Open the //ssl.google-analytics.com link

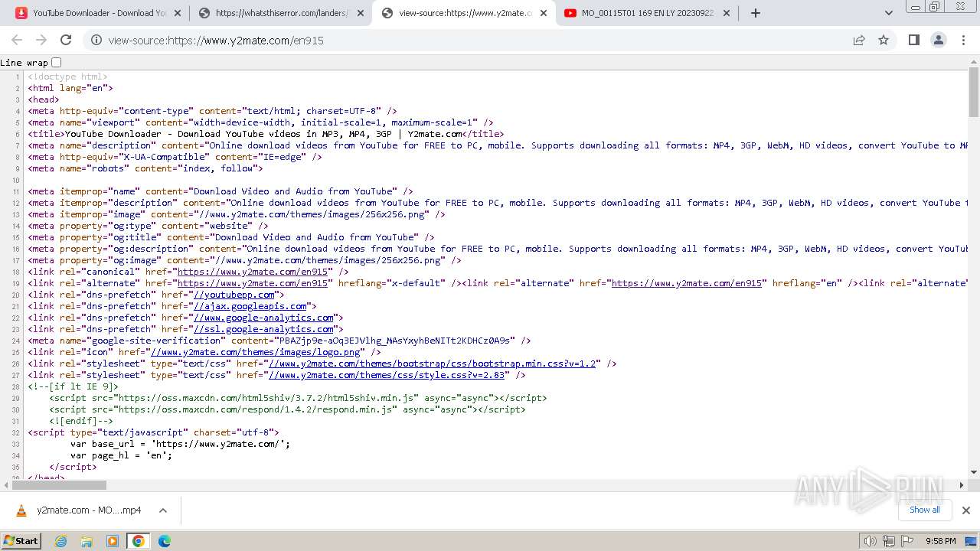[x=263, y=329]
